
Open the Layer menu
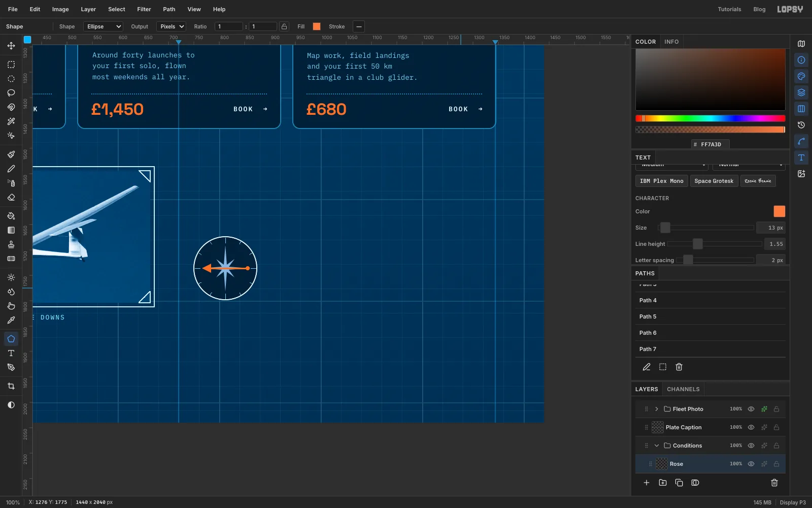88,9
